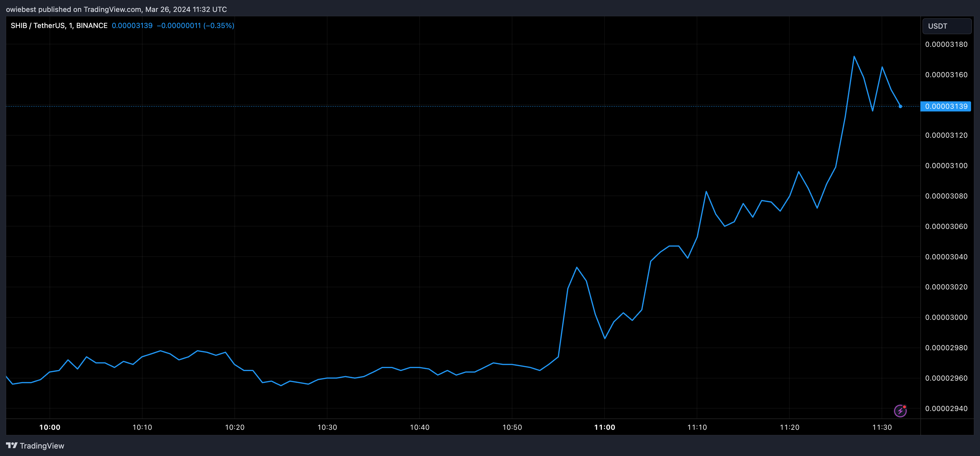Click the purple lightning bolt icon
Image resolution: width=980 pixels, height=456 pixels.
click(x=900, y=411)
